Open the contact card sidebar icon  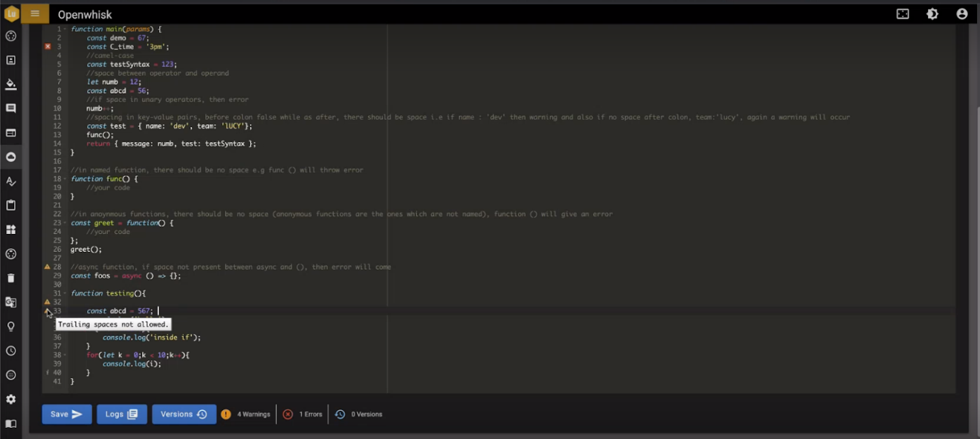pyautogui.click(x=11, y=60)
